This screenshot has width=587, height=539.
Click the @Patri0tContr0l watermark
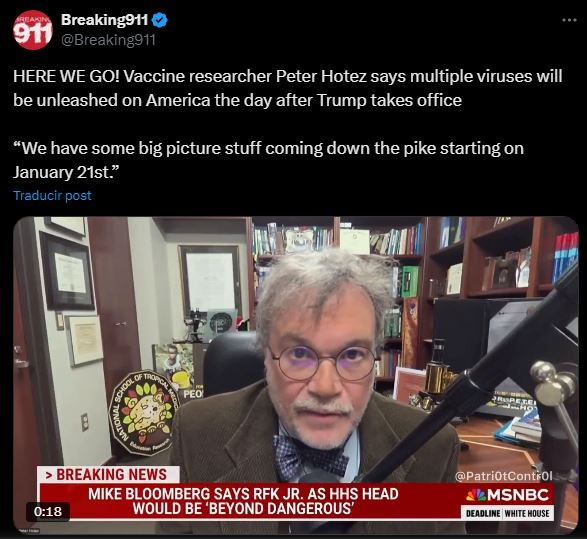503,476
